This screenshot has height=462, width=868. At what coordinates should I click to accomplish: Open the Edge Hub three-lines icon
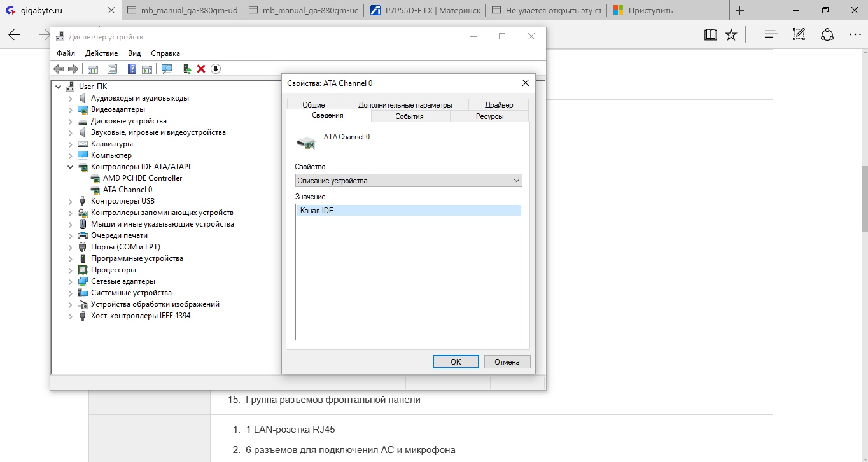[x=771, y=34]
